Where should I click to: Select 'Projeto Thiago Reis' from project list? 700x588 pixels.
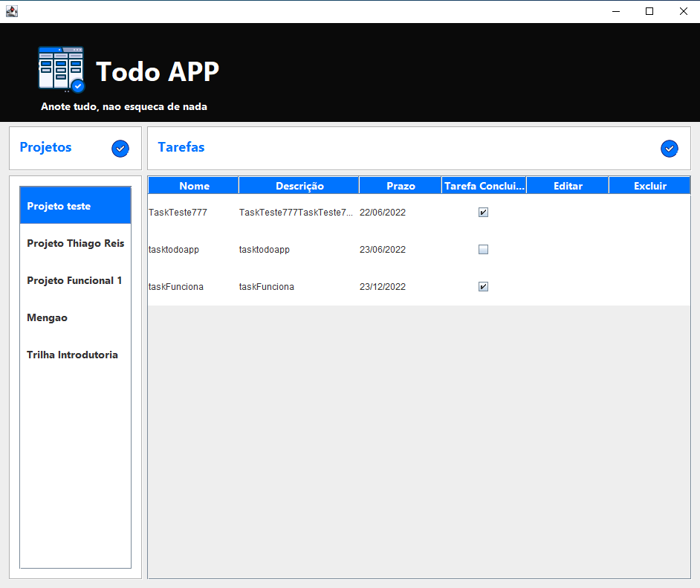pos(75,243)
